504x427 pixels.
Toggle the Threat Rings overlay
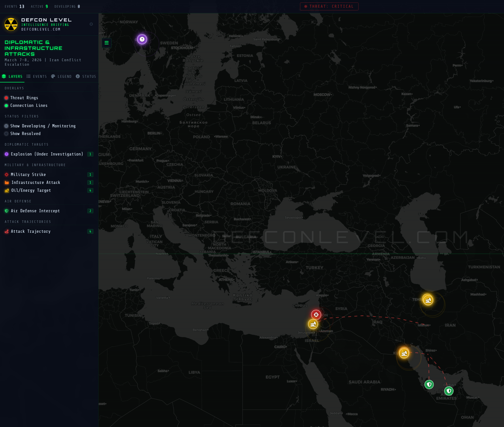click(x=24, y=98)
